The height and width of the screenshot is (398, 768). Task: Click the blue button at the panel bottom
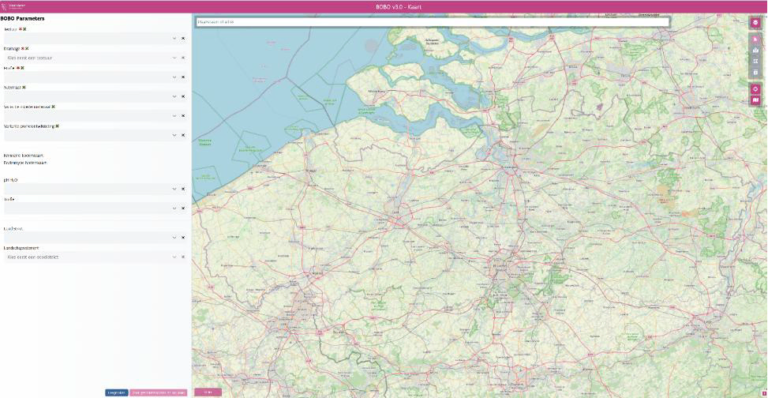pyautogui.click(x=117, y=393)
